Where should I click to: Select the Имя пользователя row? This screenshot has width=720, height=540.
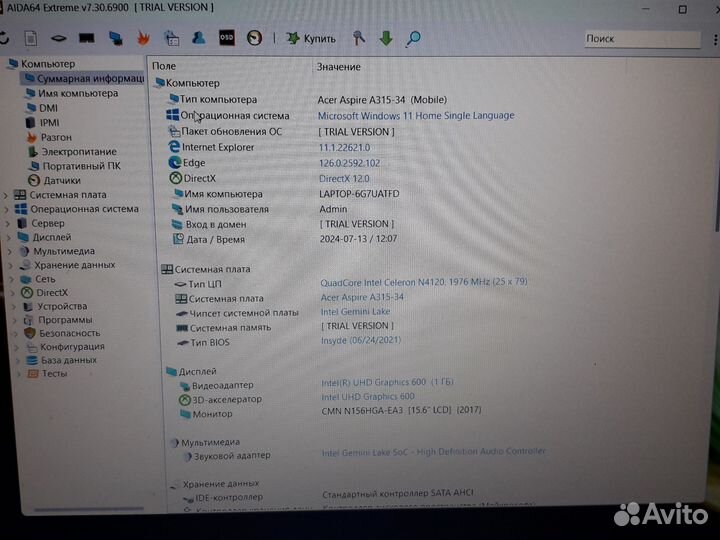260,209
